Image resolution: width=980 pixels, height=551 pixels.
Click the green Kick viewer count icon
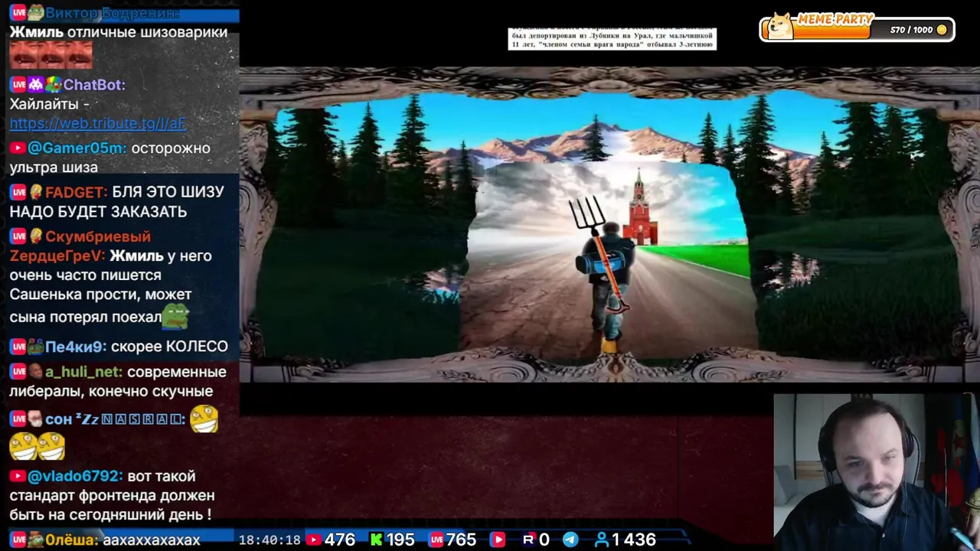tap(376, 540)
